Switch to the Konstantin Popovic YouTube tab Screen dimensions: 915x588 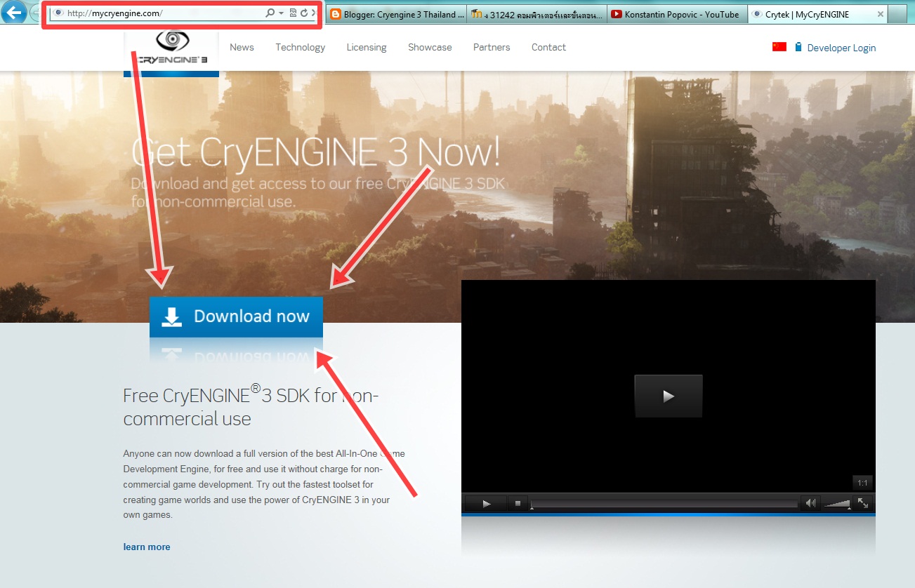click(x=678, y=14)
